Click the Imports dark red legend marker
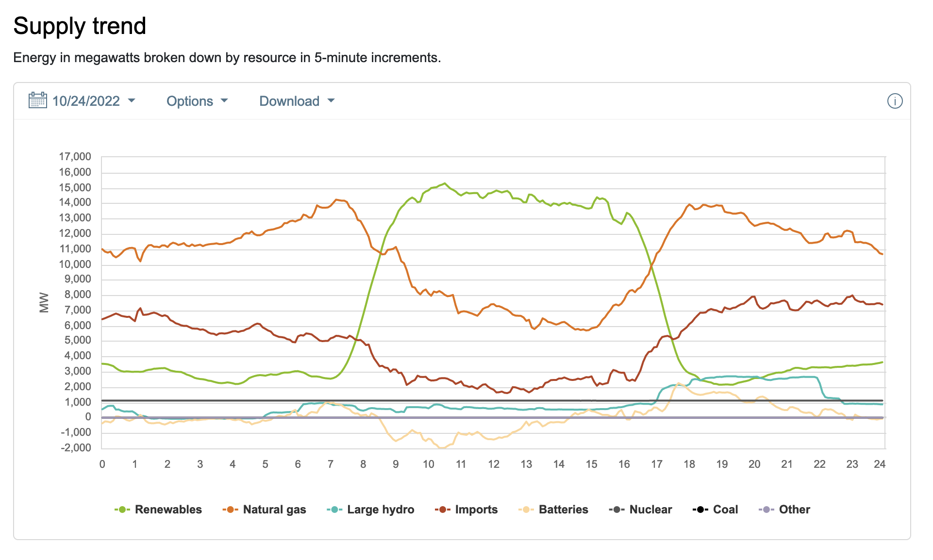The image size is (933, 560). tap(442, 510)
